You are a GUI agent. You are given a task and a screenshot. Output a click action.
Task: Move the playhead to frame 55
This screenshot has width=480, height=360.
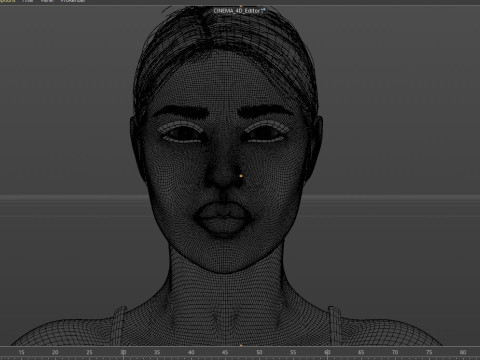[293, 352]
